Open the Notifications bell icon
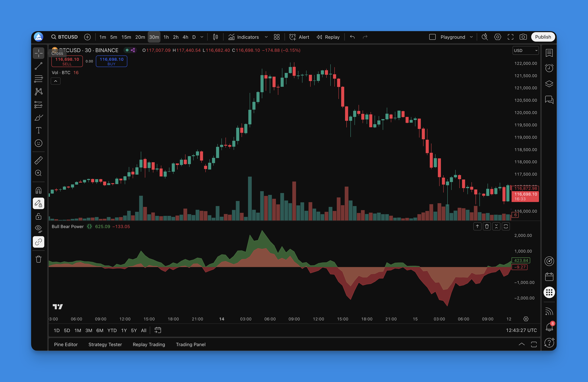588x382 pixels. point(549,327)
